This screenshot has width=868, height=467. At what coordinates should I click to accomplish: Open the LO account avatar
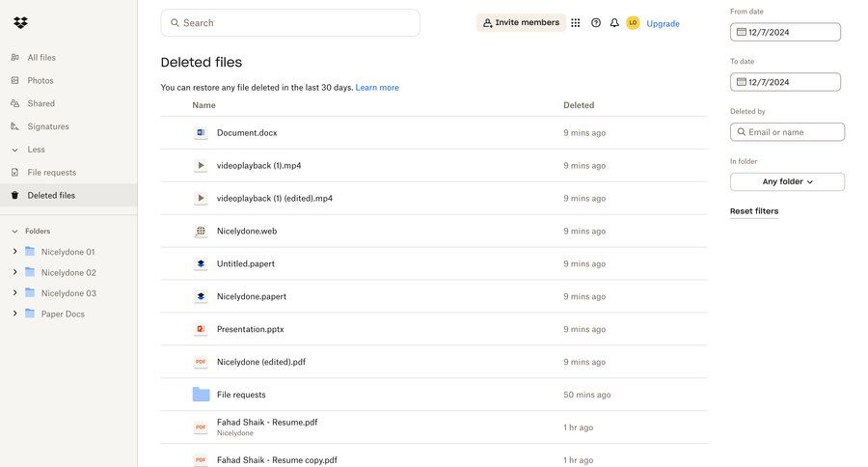click(633, 23)
